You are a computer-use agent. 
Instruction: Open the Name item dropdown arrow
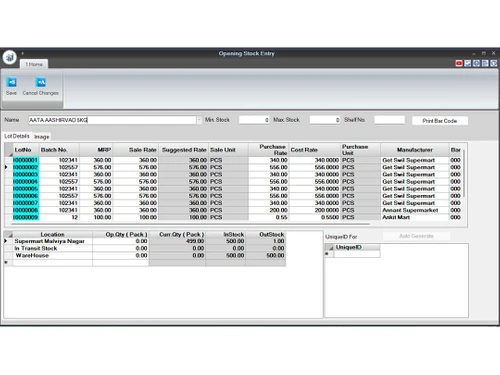coord(199,120)
